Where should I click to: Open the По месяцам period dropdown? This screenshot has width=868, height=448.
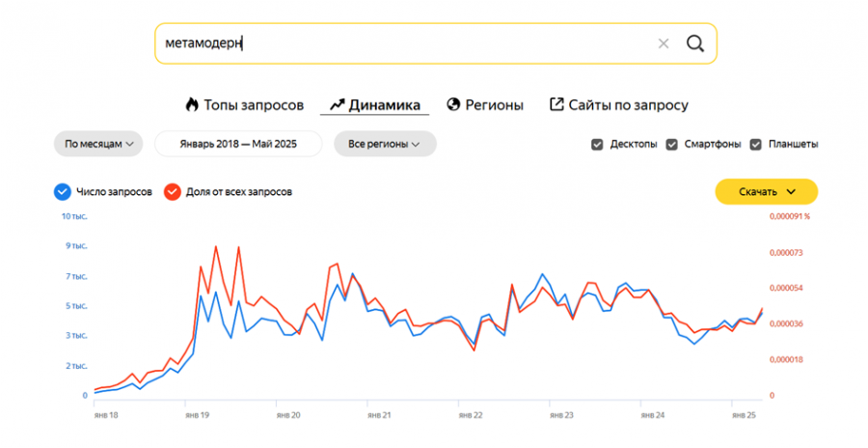(98, 144)
